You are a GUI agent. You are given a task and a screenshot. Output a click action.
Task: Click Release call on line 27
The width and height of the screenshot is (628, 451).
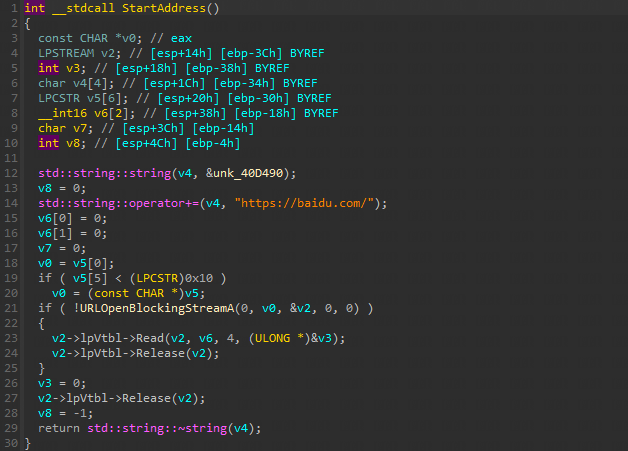point(146,398)
